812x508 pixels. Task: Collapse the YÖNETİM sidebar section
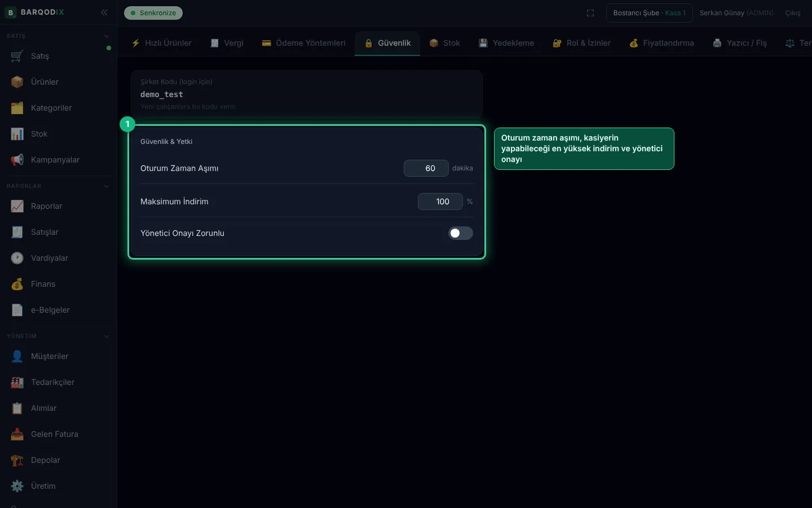coord(107,336)
